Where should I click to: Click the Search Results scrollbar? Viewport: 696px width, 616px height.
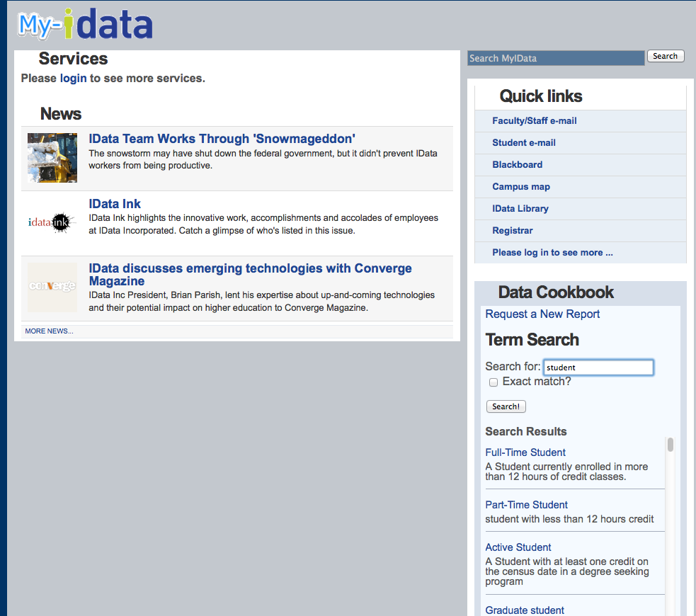point(671,445)
